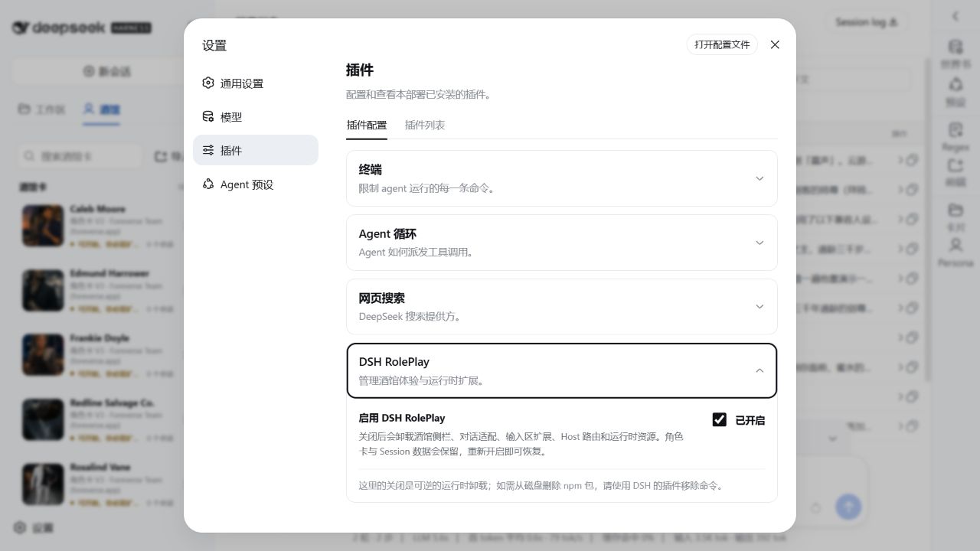Click the 插件 page heading
The image size is (980, 551).
tap(360, 70)
